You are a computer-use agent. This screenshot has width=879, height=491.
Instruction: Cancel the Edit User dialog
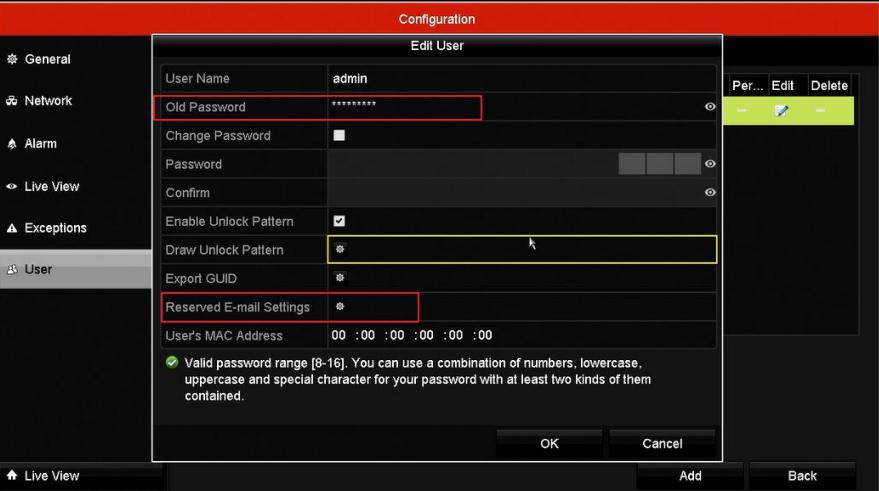662,443
